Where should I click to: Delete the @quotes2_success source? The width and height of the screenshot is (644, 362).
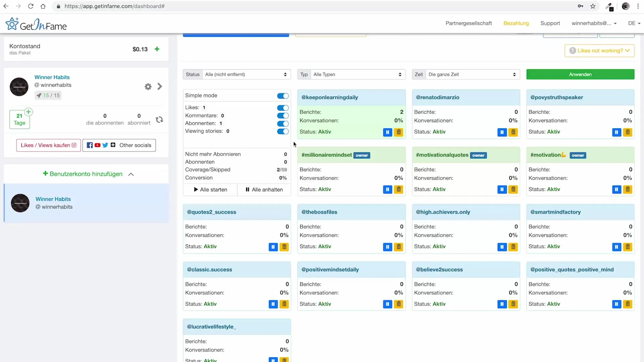[284, 247]
